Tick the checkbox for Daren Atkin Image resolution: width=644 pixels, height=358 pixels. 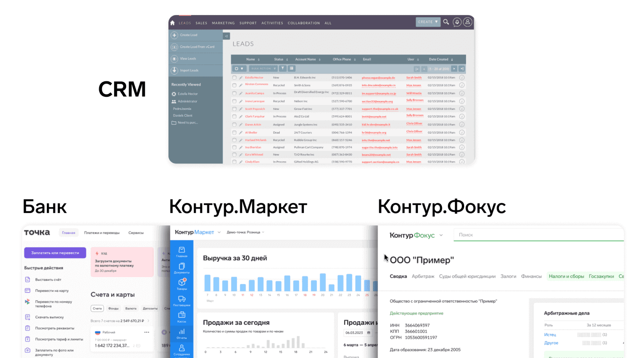[x=234, y=124]
